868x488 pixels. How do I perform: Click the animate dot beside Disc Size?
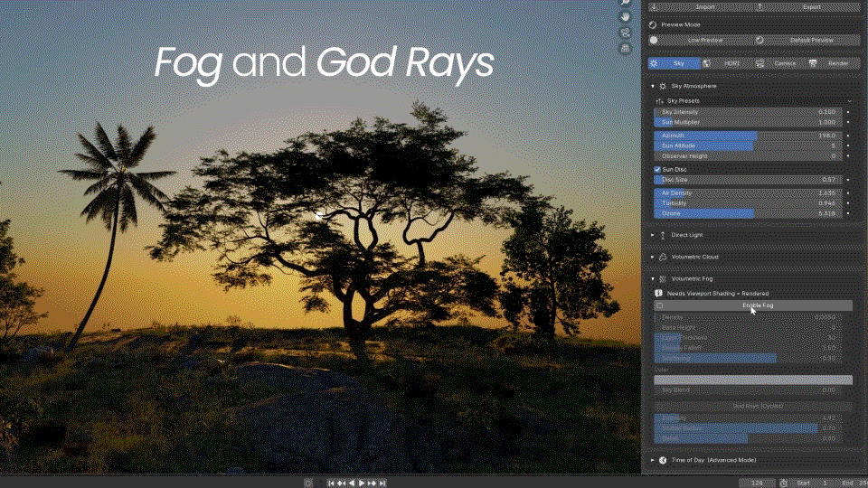point(848,180)
